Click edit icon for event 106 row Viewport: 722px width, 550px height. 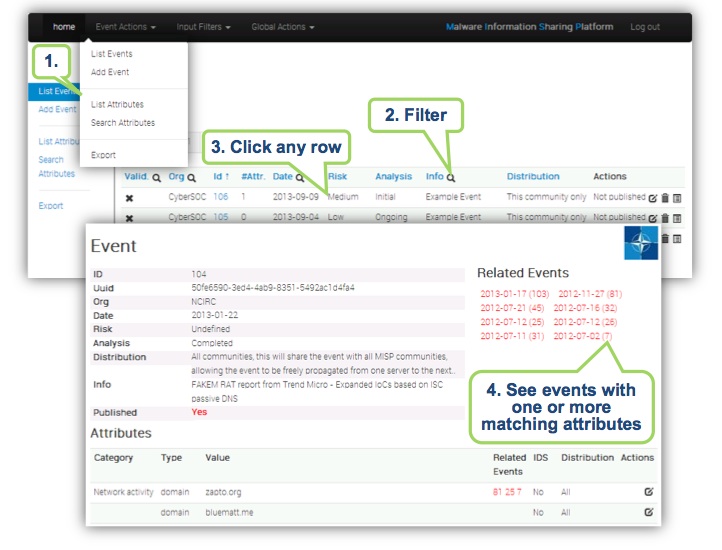pos(652,198)
